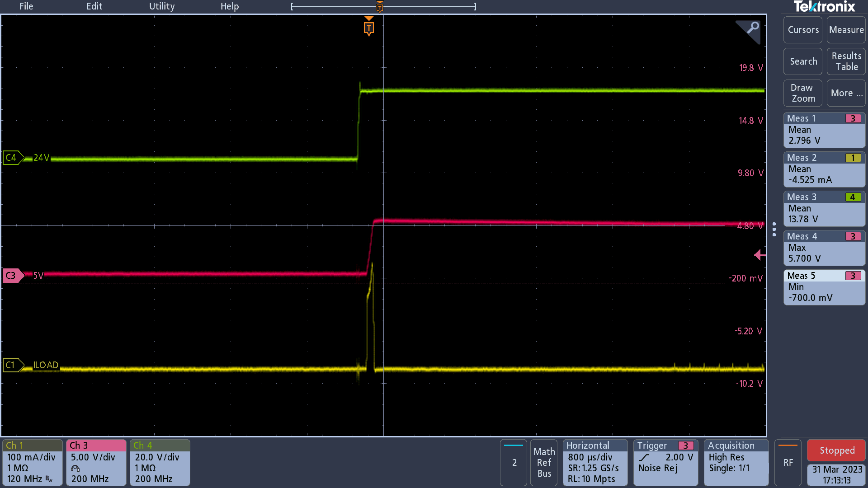Click the C1 channel handle labeled ILOAD
This screenshot has width=868, height=488.
point(12,365)
